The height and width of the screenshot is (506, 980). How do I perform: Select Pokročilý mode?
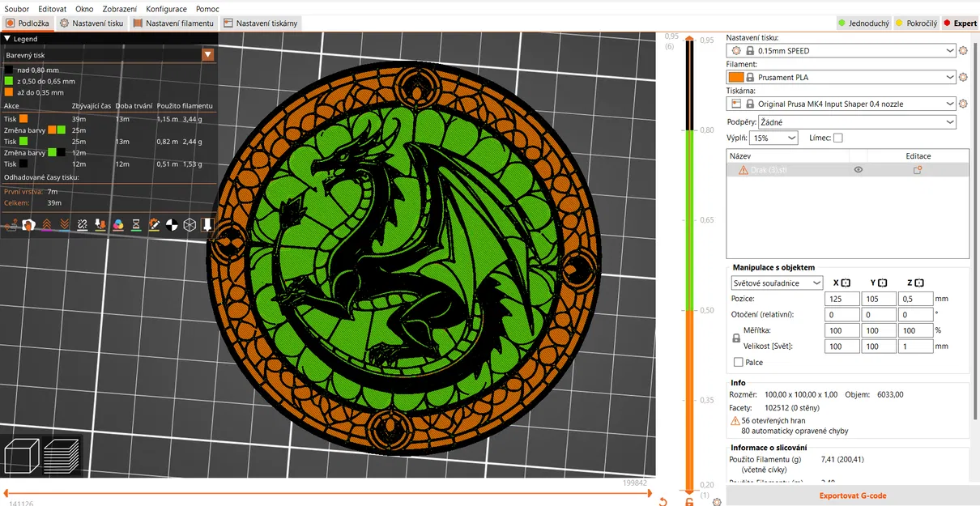pos(916,23)
